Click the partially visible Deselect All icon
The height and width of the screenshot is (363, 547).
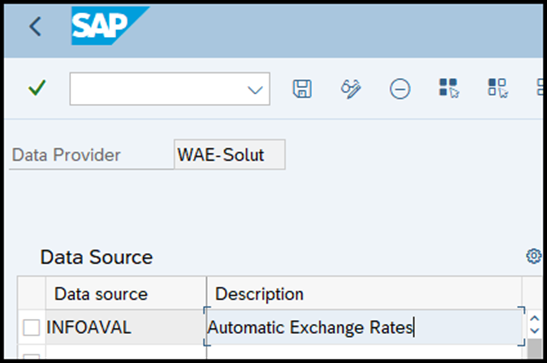point(540,87)
